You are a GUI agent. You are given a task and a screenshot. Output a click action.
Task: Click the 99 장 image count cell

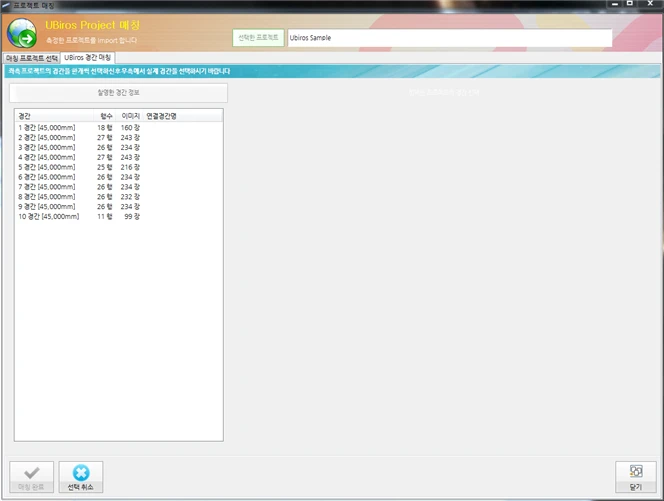coord(132,216)
